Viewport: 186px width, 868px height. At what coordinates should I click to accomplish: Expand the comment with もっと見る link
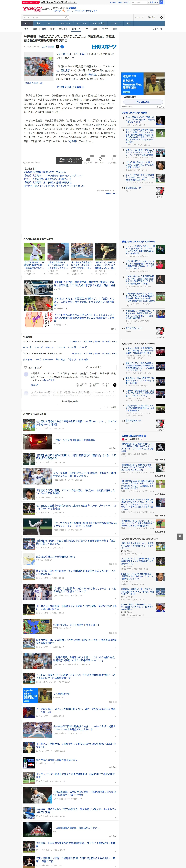[49, 380]
